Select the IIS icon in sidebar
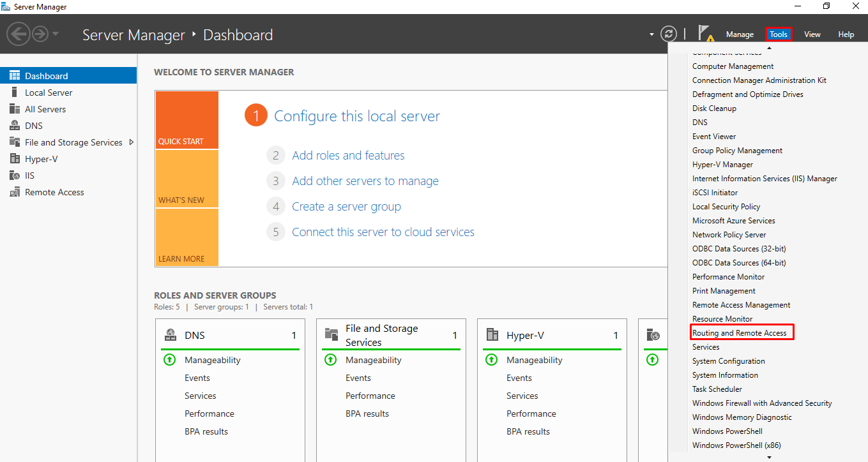The width and height of the screenshot is (868, 462). 15,175
